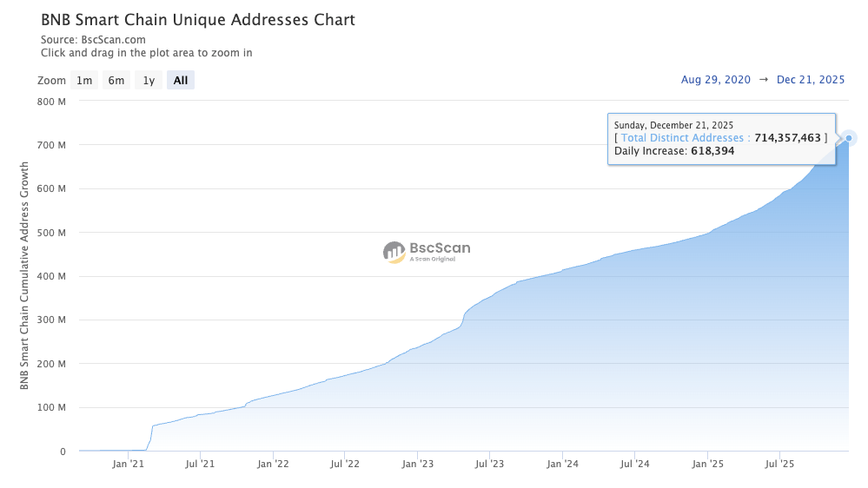The height and width of the screenshot is (488, 868).
Task: Click the Jan '25 x-axis label
Action: 707,464
